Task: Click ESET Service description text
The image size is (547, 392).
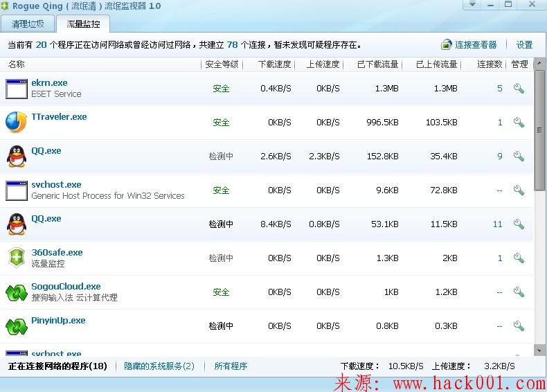Action: pos(56,94)
